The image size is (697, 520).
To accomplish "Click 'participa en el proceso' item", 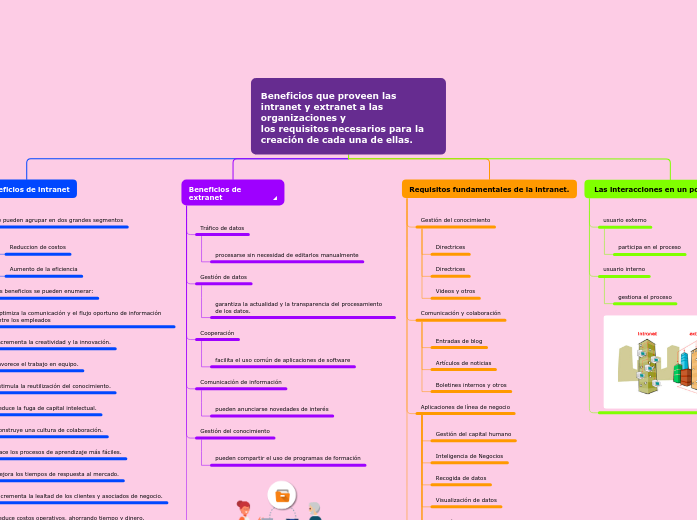I will (x=649, y=247).
